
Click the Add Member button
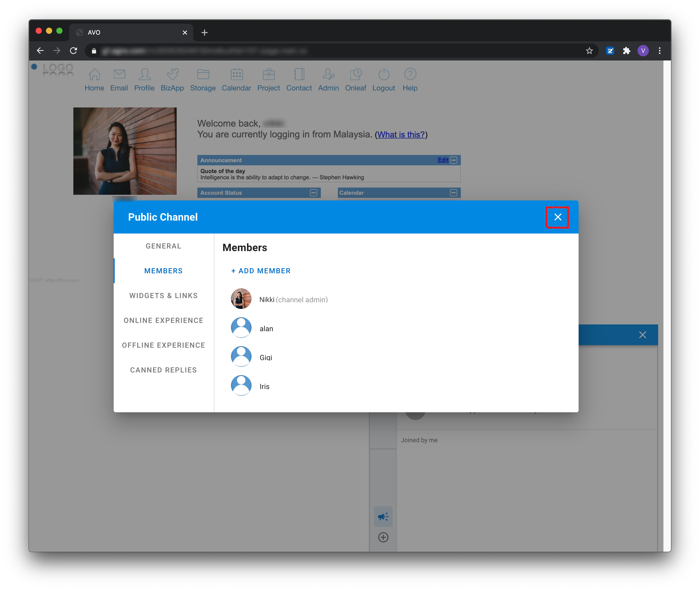coord(261,271)
